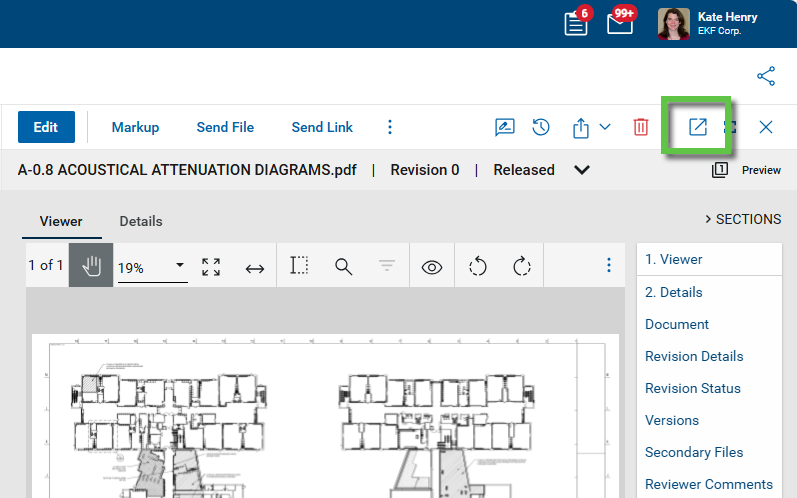Toggle the pan hand tool
Image resolution: width=797 pixels, height=498 pixels.
(x=91, y=266)
